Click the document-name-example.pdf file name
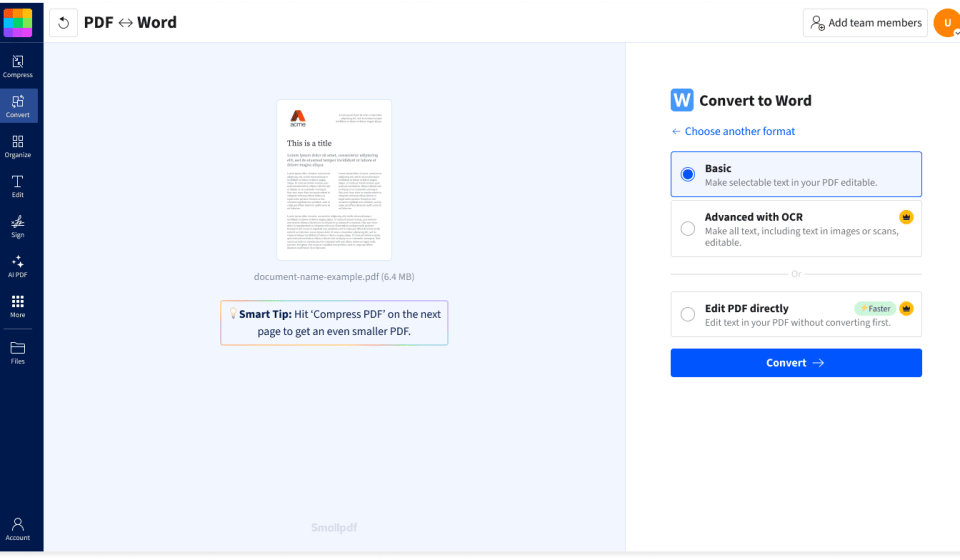Image resolution: width=960 pixels, height=560 pixels. point(334,277)
